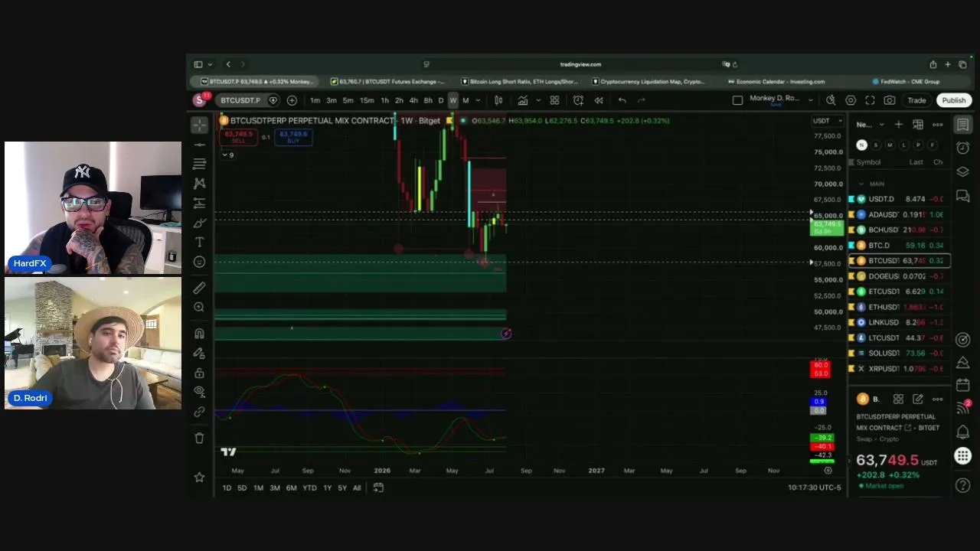Open the emoji icons tool
This screenshot has height=551, width=980.
click(199, 262)
